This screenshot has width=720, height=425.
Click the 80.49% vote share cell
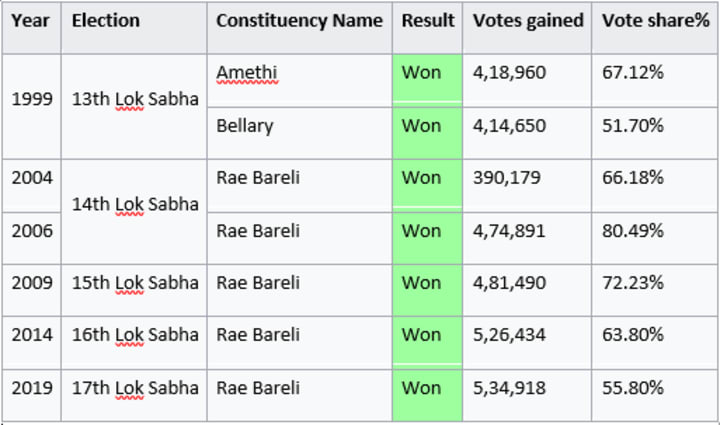633,231
